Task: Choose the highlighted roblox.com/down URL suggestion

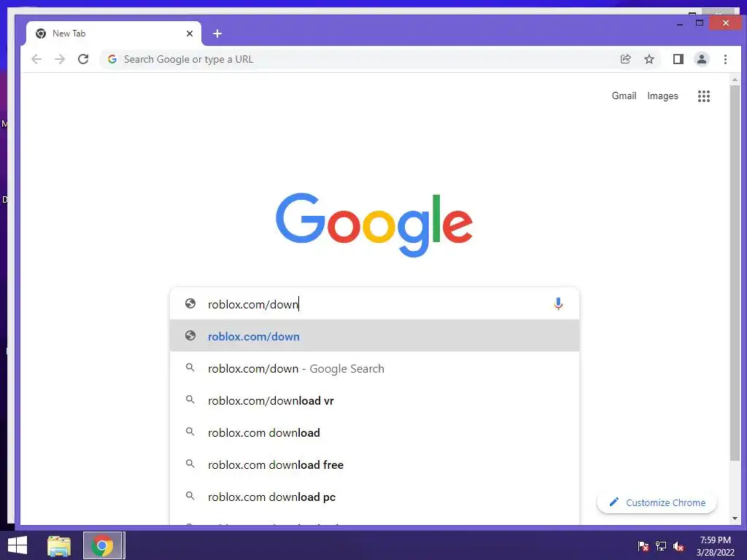Action: point(374,336)
